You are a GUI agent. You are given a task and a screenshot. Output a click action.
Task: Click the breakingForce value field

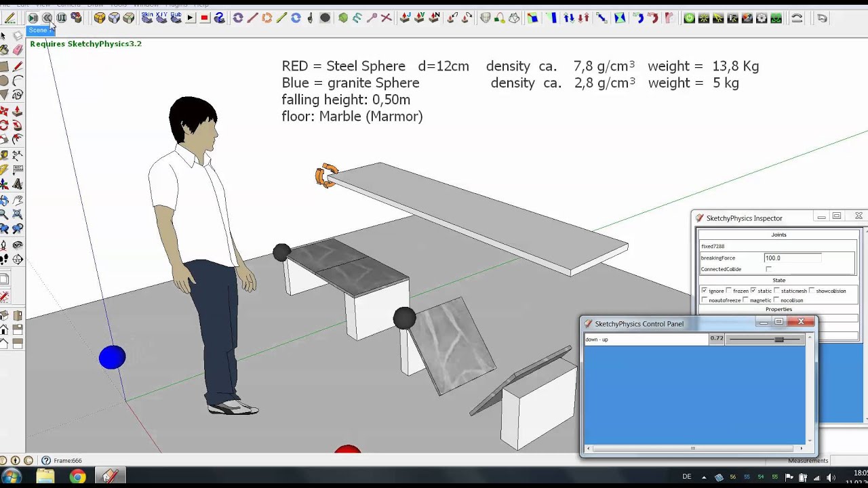[792, 258]
